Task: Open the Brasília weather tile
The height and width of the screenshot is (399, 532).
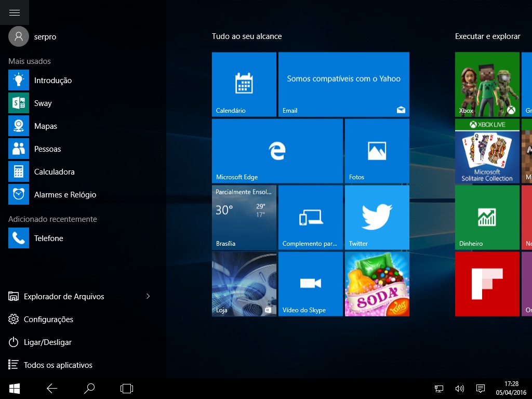Action: (x=244, y=217)
